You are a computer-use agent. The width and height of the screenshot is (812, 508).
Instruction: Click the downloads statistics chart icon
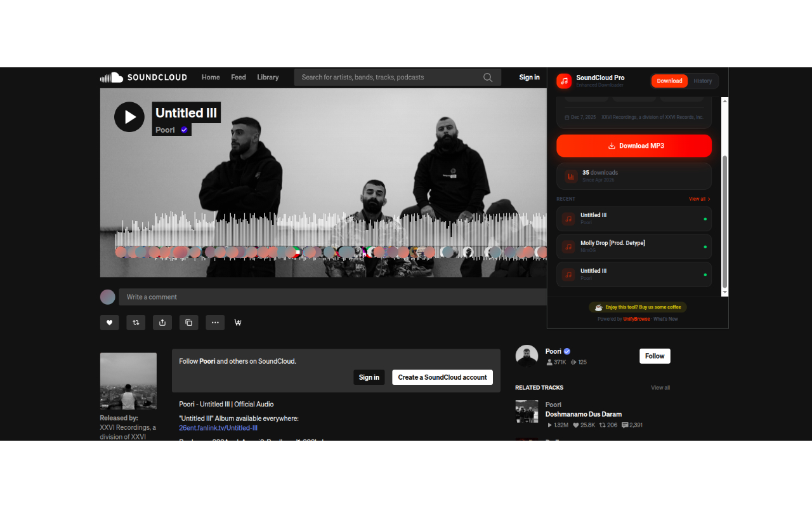click(570, 176)
